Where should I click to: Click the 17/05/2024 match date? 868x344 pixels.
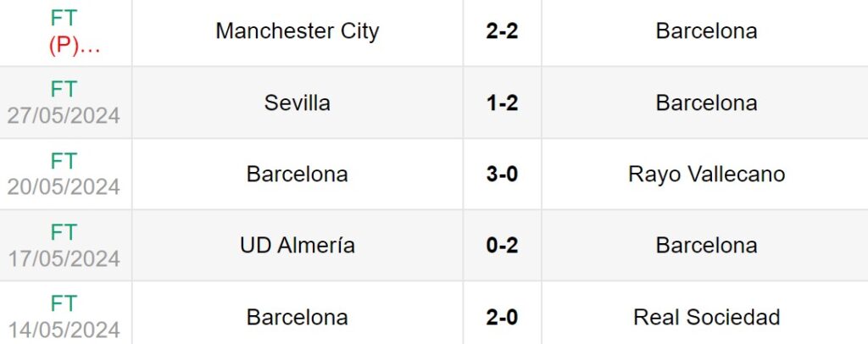64,258
